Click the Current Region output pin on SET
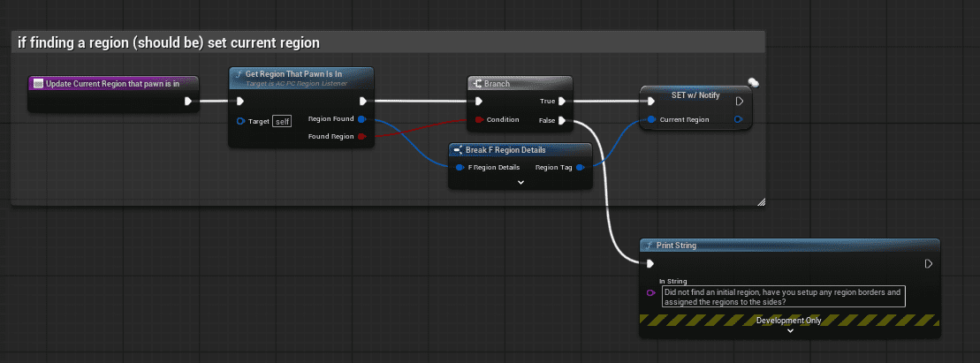 point(739,119)
